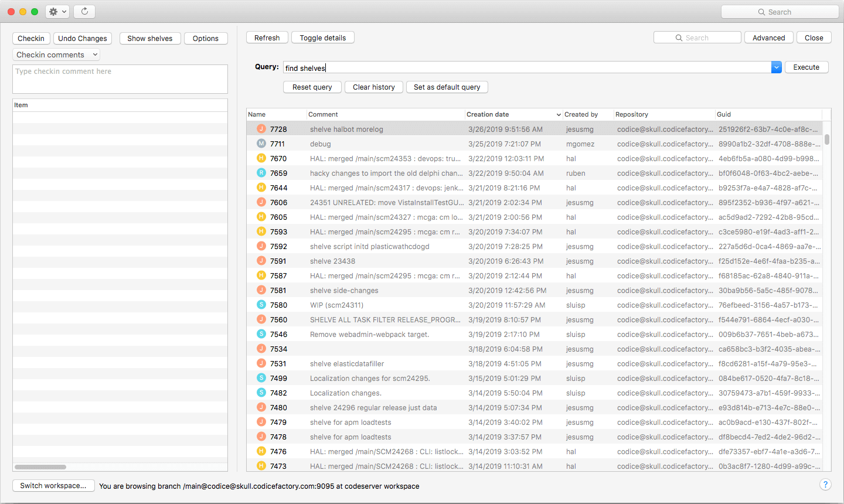844x504 pixels.
Task: Select 'shelve 24296 regular release just data' row
Action: [535, 407]
